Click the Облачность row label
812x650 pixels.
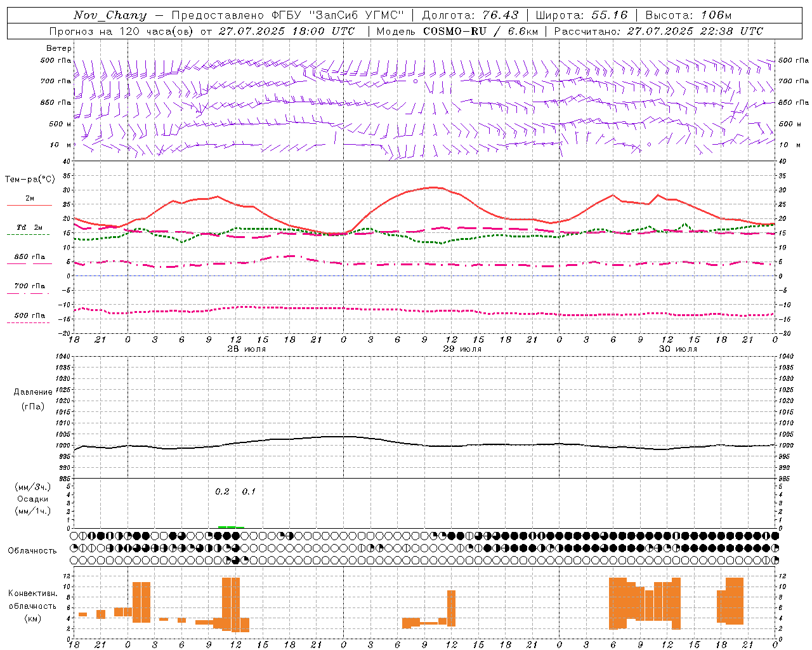coord(32,551)
